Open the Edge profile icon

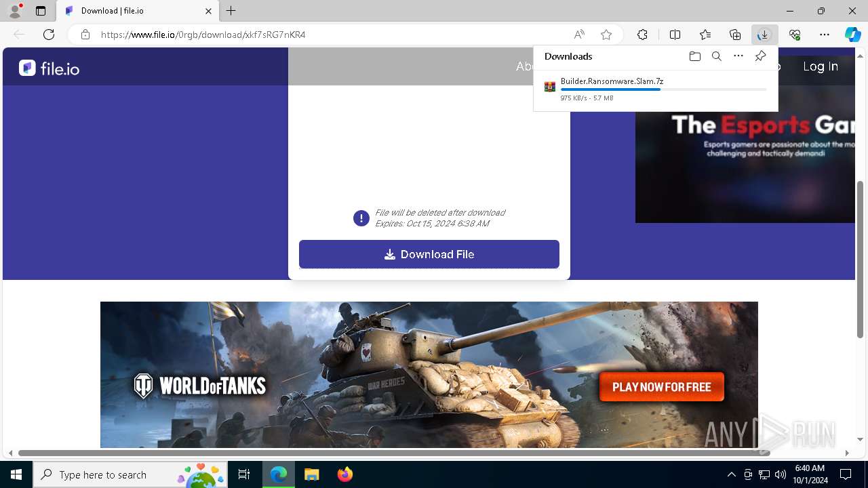15,11
